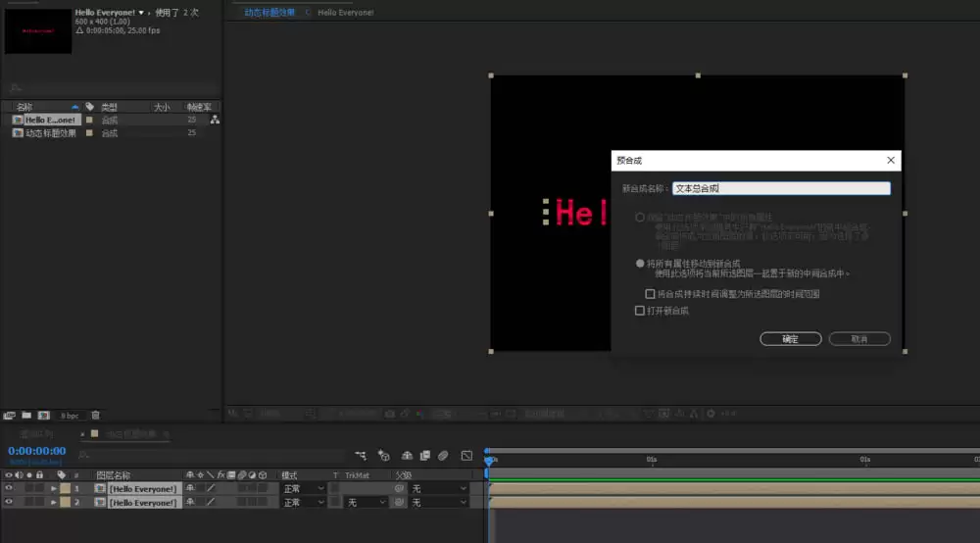Click the 确定 button in dialog
The height and width of the screenshot is (543, 980).
(791, 339)
